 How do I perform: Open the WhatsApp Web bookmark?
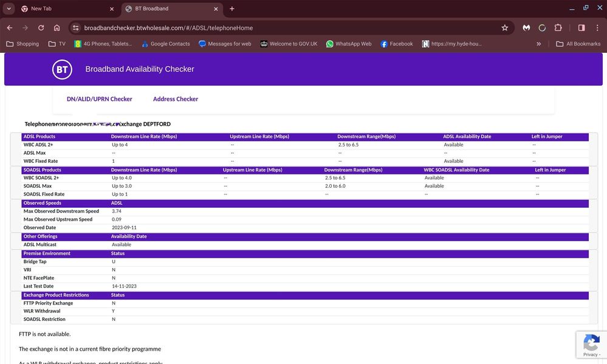click(349, 44)
